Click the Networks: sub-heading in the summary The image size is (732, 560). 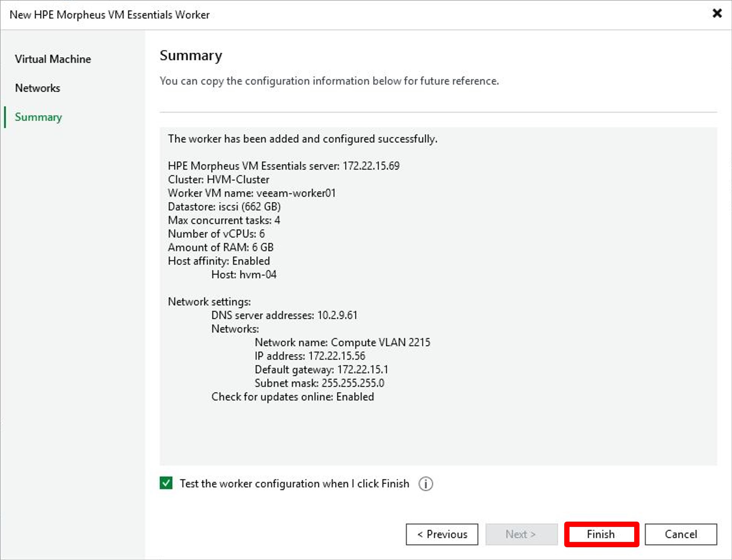point(235,329)
